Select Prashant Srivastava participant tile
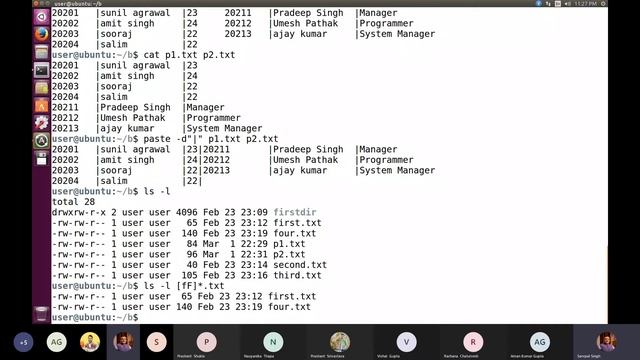Image resolution: width=640 pixels, height=360 pixels. (340, 342)
